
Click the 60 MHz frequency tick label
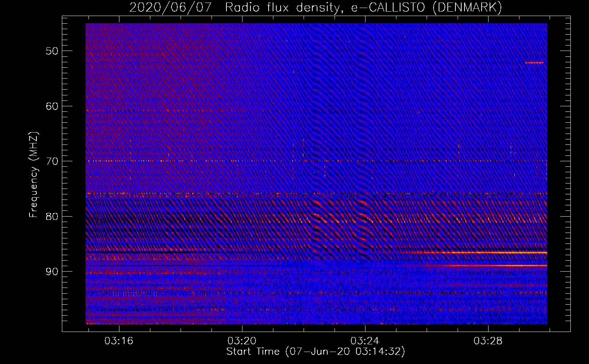(x=52, y=106)
